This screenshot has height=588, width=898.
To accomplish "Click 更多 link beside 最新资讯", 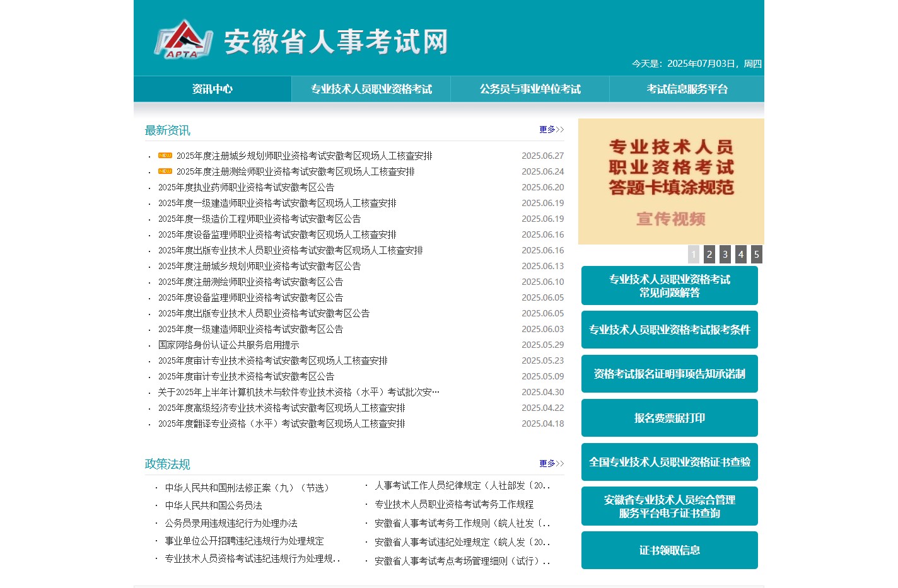I will point(551,129).
